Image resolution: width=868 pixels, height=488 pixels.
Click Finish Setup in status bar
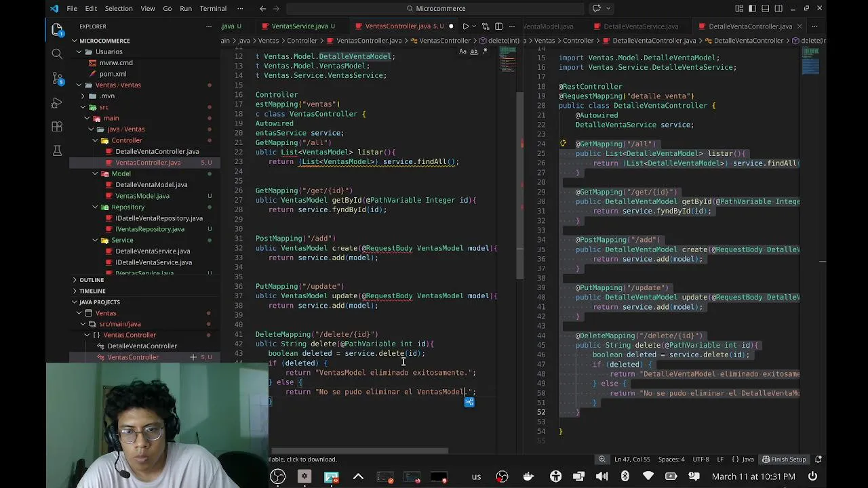[784, 460]
